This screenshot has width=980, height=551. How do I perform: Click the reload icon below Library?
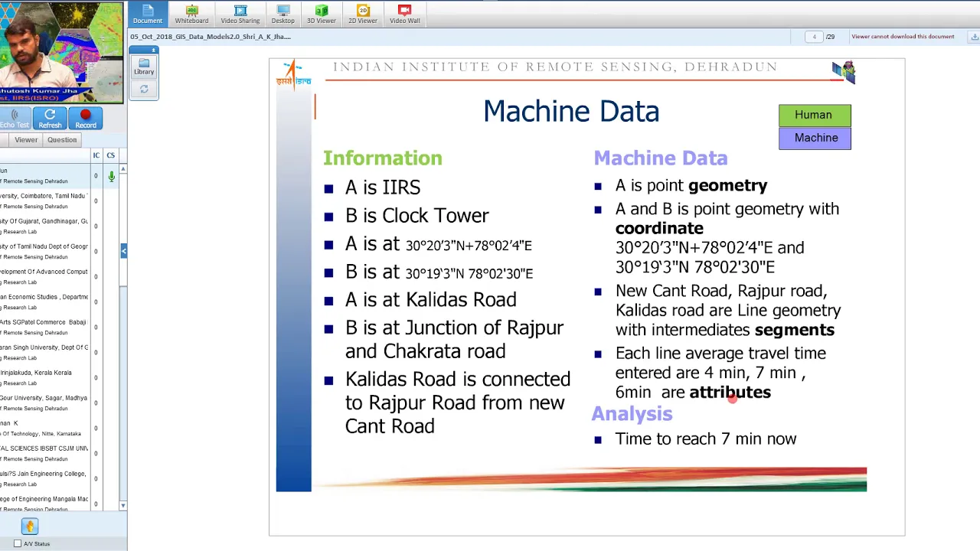[x=144, y=90]
